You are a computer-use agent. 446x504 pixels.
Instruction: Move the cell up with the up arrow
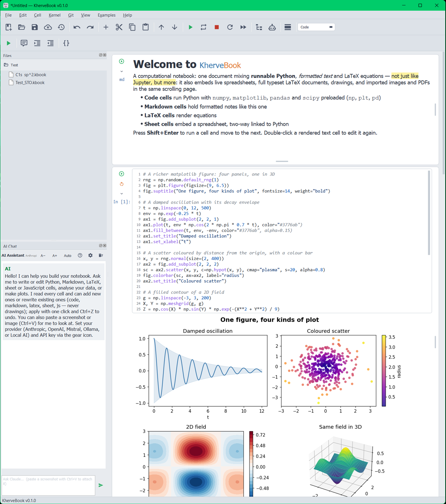pos(161,27)
